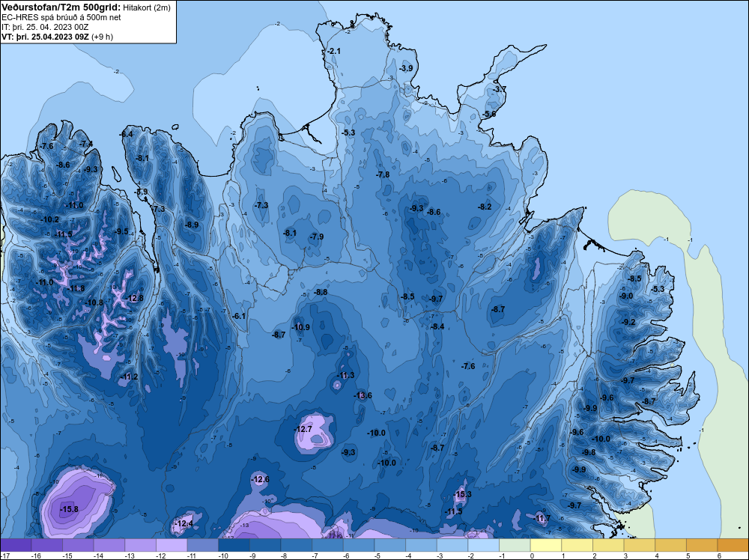Click the legend swatch between -17 and -16

coord(16,545)
